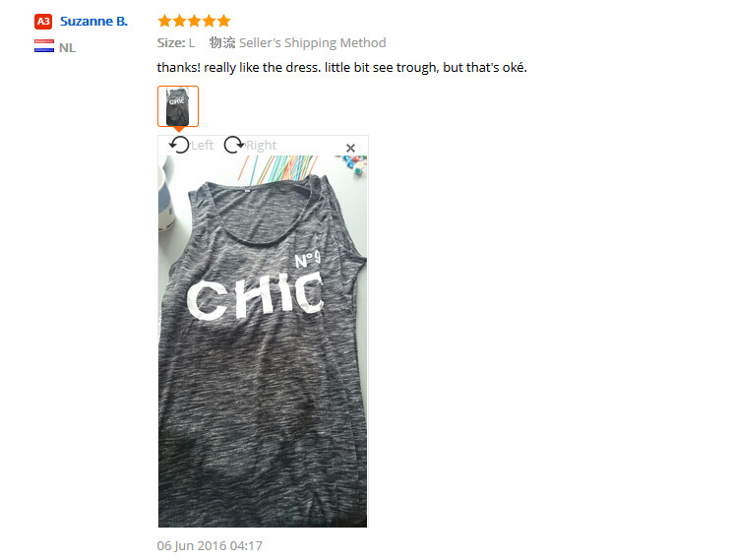Close the enlarged review photo
The height and width of the screenshot is (560, 732).
coord(350,148)
